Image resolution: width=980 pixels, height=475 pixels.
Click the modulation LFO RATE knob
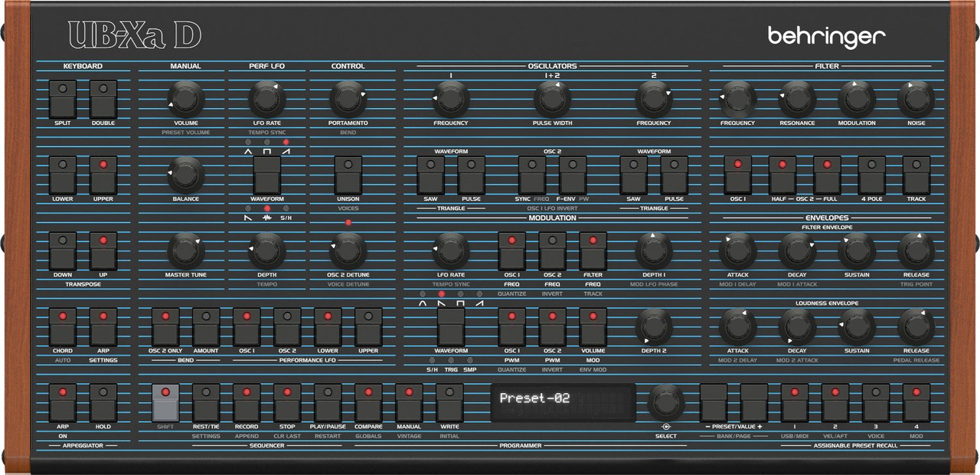[x=451, y=251]
